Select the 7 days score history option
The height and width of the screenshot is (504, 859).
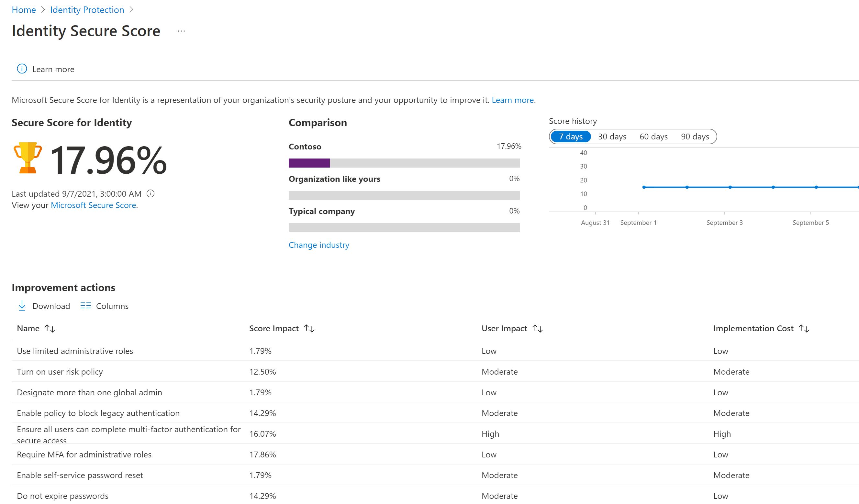(570, 137)
